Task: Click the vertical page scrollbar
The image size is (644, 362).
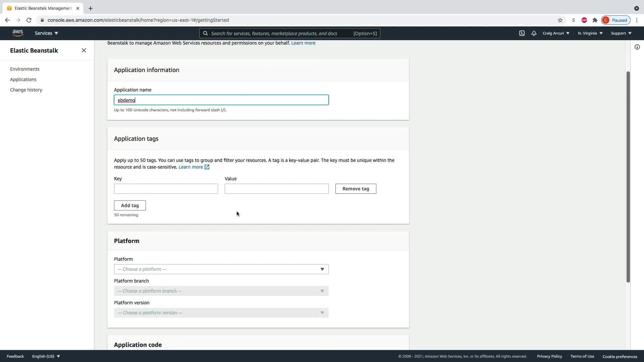Action: (x=628, y=177)
